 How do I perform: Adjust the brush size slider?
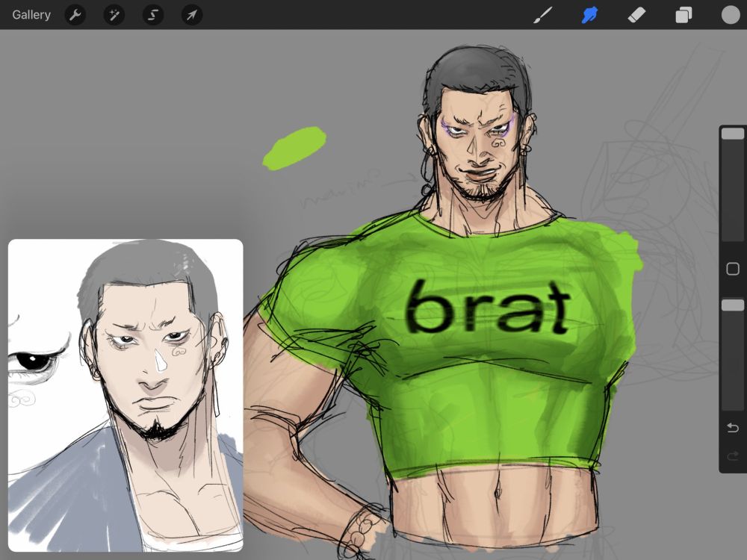(733, 134)
